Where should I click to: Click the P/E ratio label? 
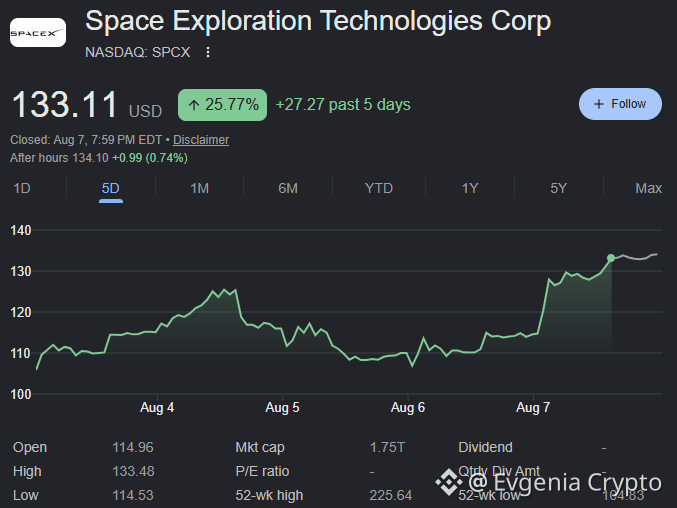(262, 471)
